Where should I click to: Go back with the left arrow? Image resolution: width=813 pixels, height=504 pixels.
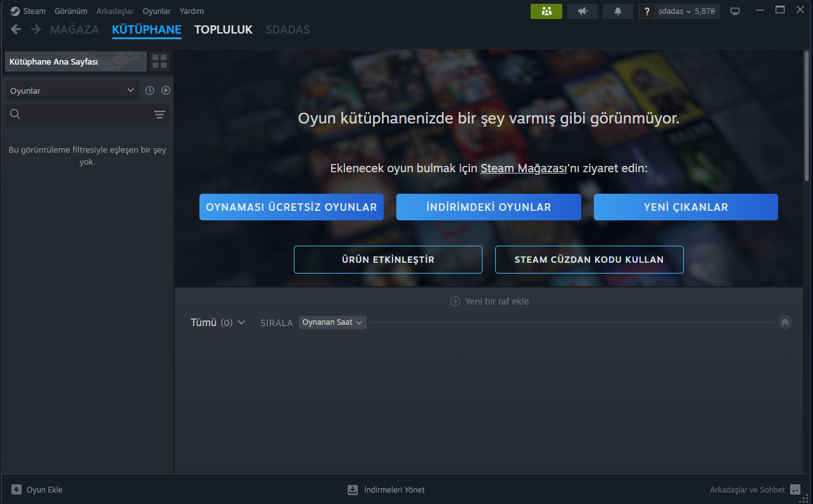pyautogui.click(x=16, y=29)
